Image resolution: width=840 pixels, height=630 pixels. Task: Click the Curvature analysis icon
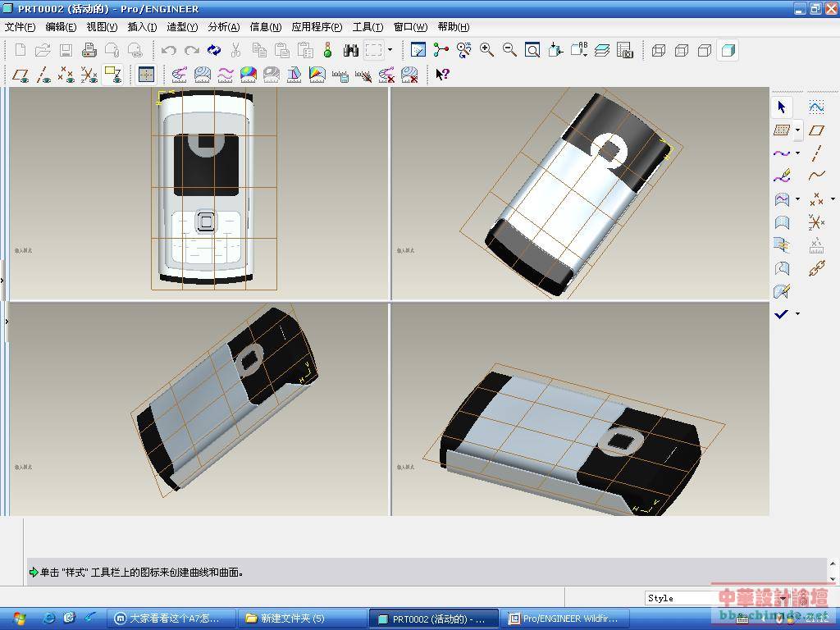point(179,75)
